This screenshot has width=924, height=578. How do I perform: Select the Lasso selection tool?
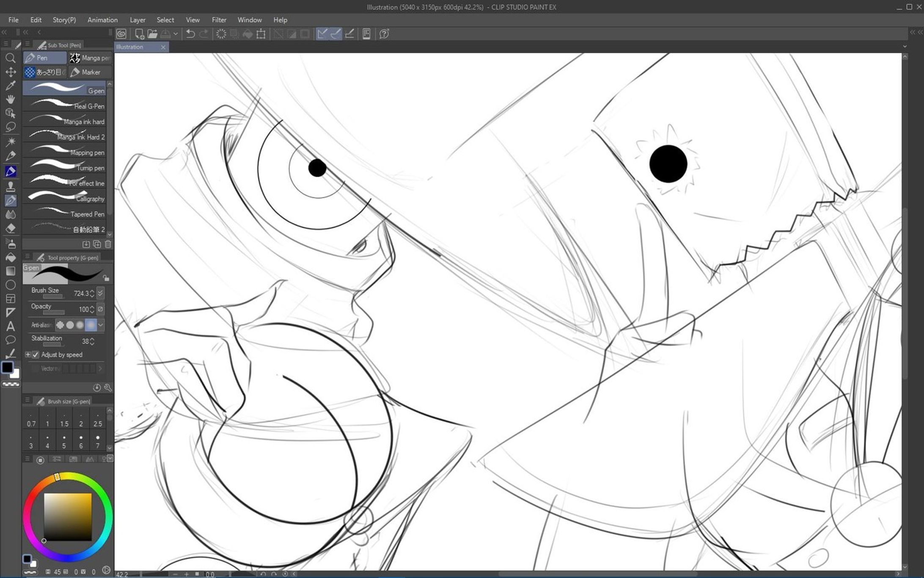(x=11, y=127)
